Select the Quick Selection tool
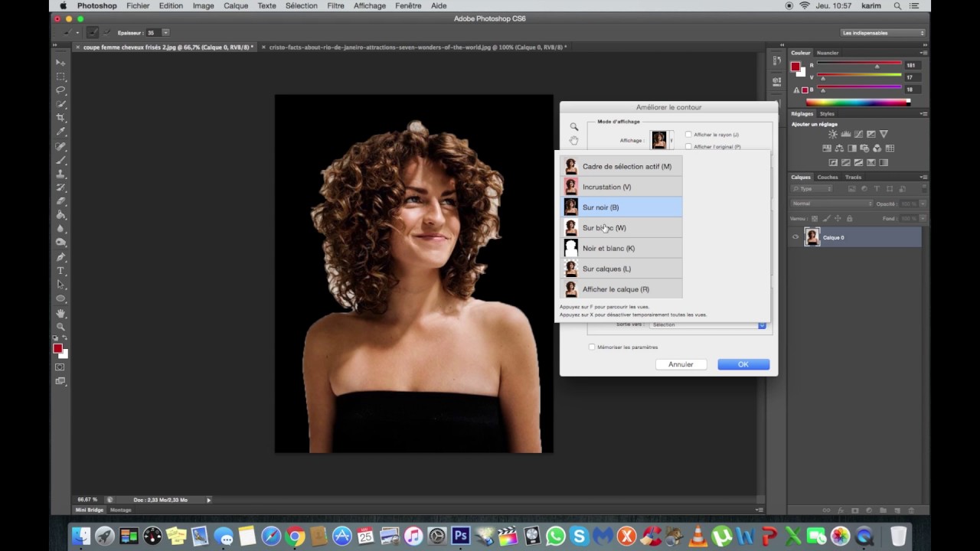Viewport: 980px width, 551px height. [x=60, y=104]
